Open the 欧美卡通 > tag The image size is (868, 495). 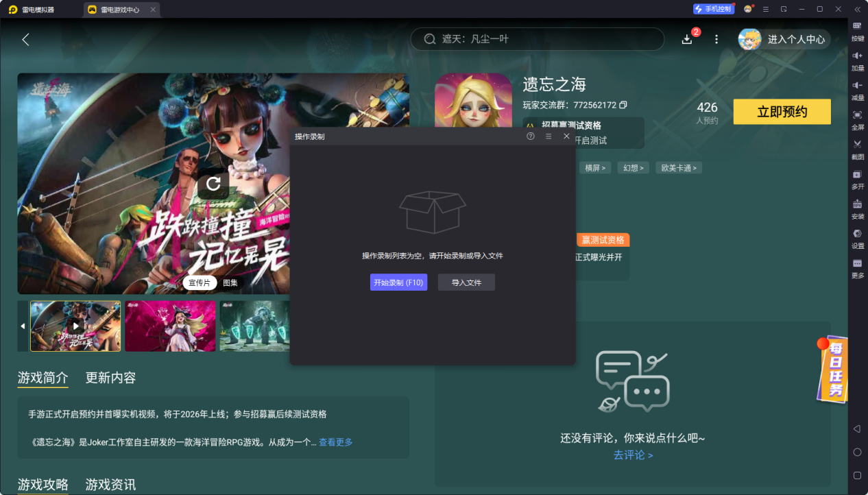point(678,168)
